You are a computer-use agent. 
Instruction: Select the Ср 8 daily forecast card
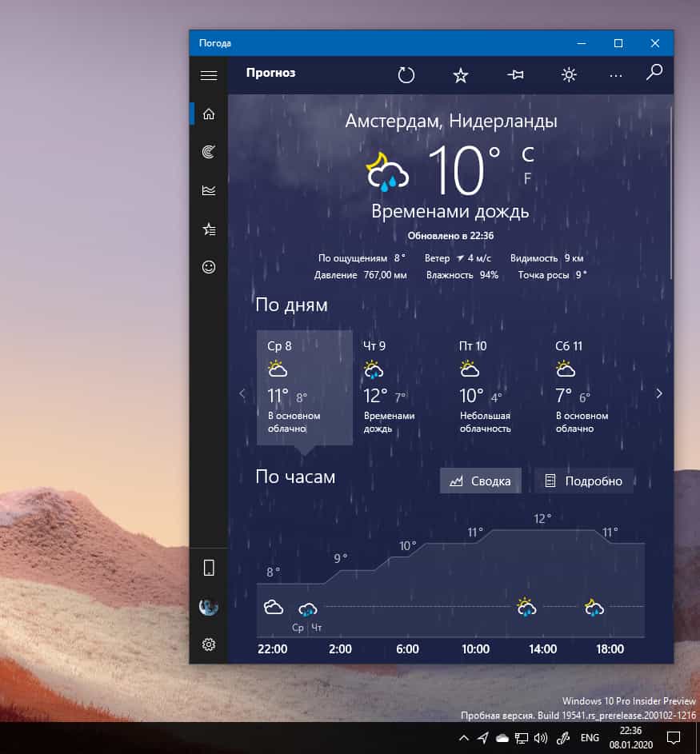click(305, 387)
